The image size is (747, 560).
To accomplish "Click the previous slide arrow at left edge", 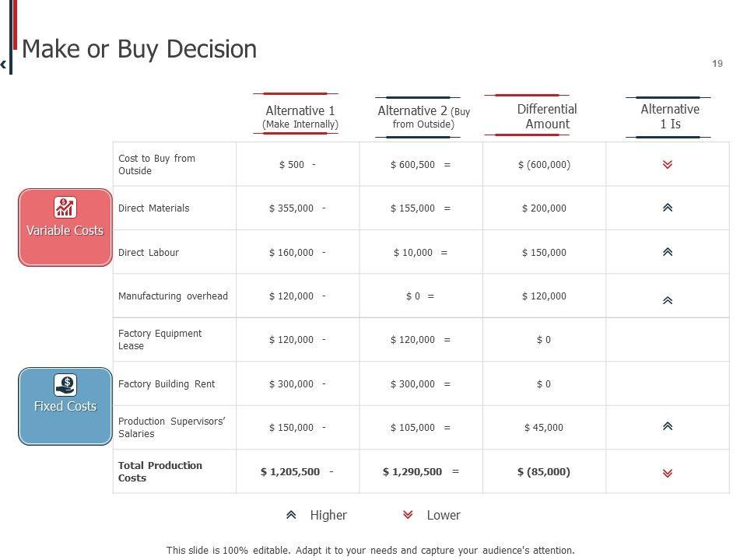I will [4, 65].
